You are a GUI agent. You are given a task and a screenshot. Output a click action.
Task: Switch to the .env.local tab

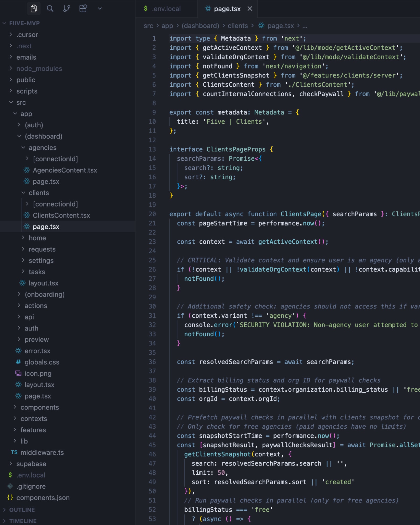pos(166,9)
